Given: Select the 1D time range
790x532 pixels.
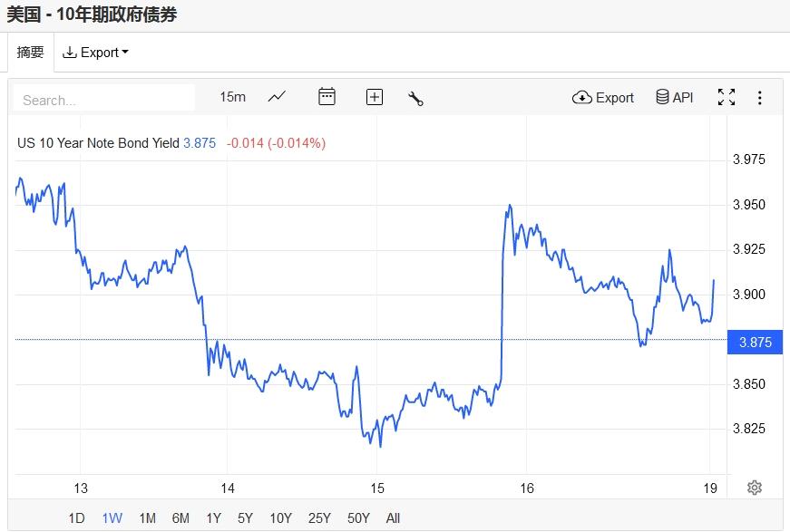Looking at the screenshot, I should point(77,518).
